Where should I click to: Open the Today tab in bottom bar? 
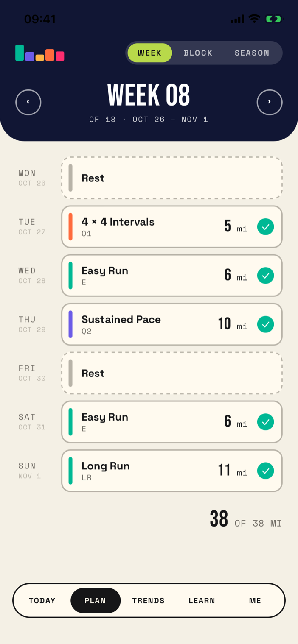(42, 600)
